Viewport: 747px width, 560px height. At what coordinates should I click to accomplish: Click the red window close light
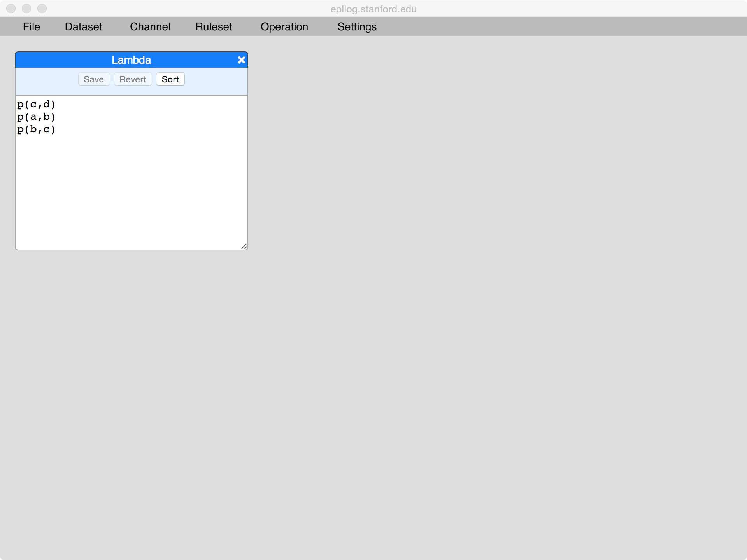click(x=11, y=9)
